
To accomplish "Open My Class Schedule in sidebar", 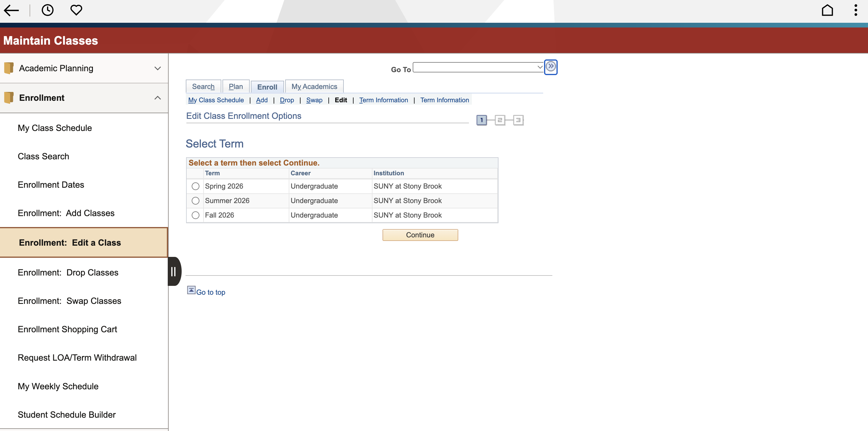I will coord(84,128).
